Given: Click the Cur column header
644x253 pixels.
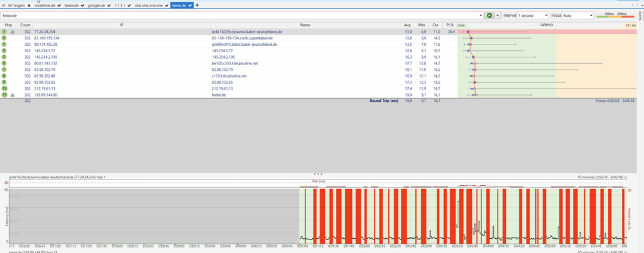Looking at the screenshot, I should (x=435, y=25).
